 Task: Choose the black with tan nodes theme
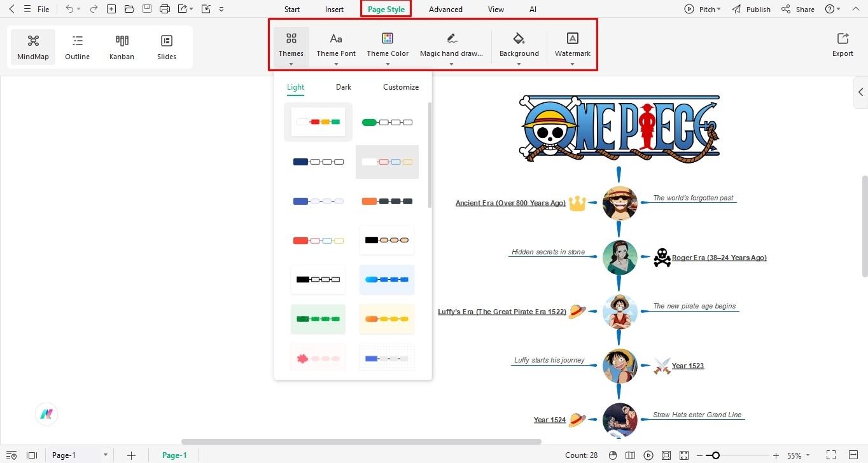387,240
